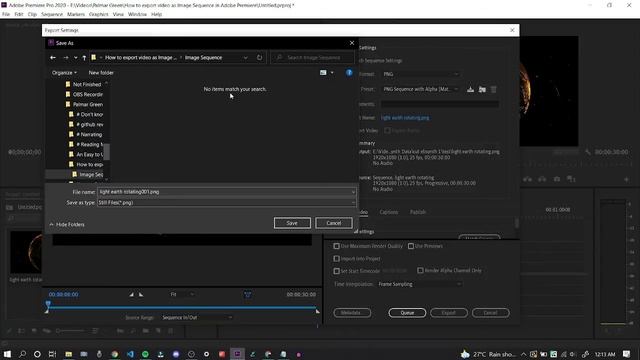Open the preview Fit zoom dropdown
The image size is (640, 360).
coord(182,294)
